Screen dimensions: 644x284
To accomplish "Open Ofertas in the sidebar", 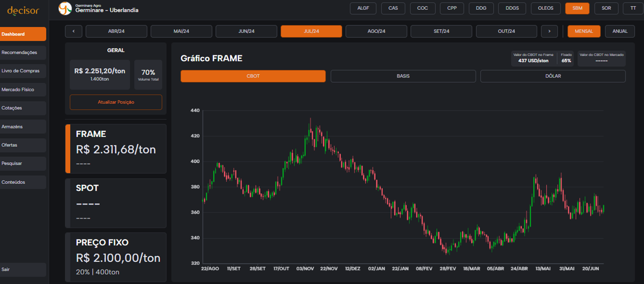I will click(x=23, y=145).
